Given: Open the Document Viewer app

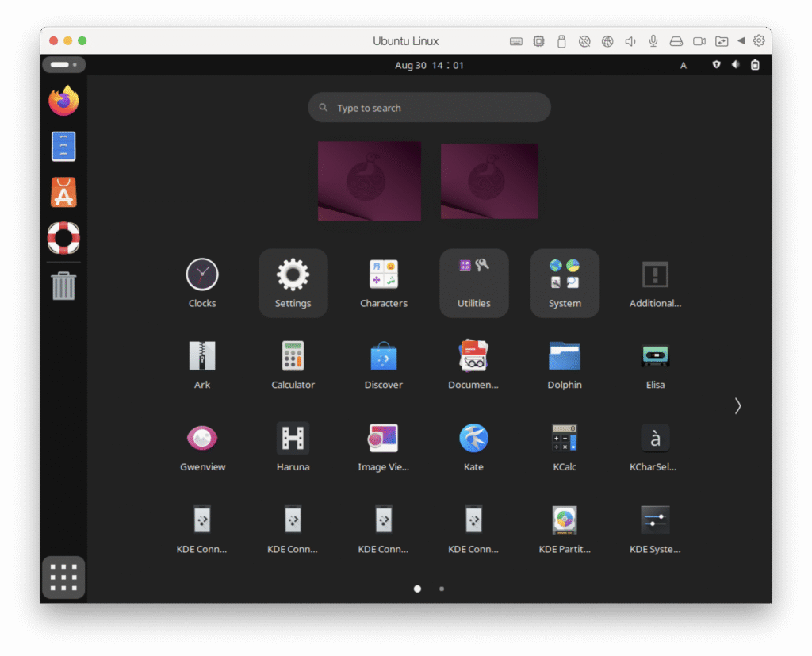Looking at the screenshot, I should click(473, 365).
